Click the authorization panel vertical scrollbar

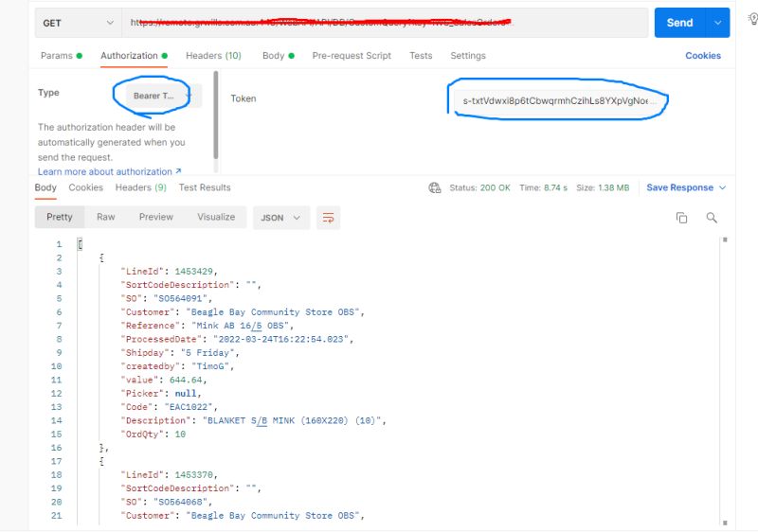click(216, 115)
